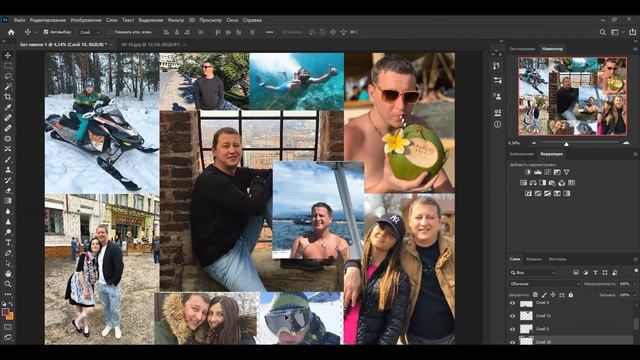Toggle the layer filtering on/off switch
This screenshot has height=360, width=640.
tap(636, 271)
